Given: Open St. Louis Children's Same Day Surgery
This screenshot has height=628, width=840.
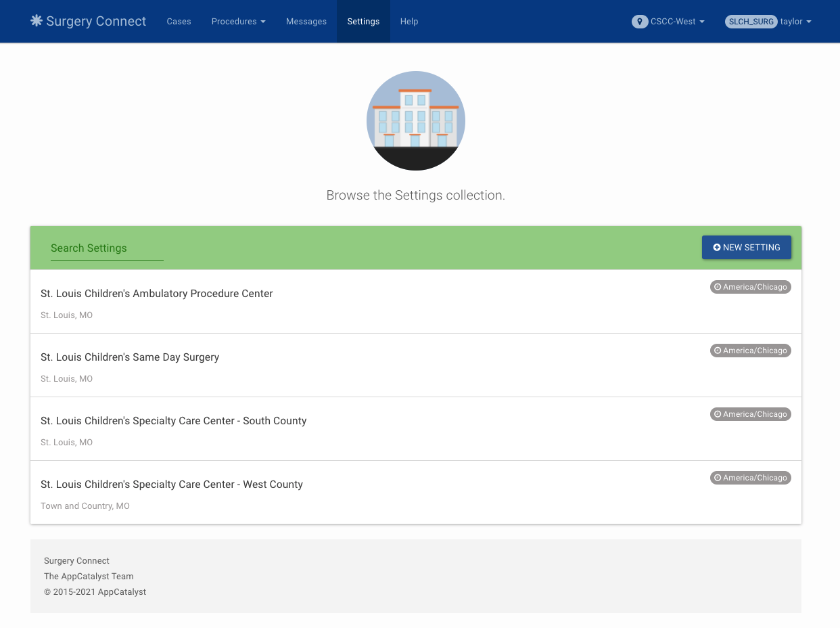Looking at the screenshot, I should [130, 357].
